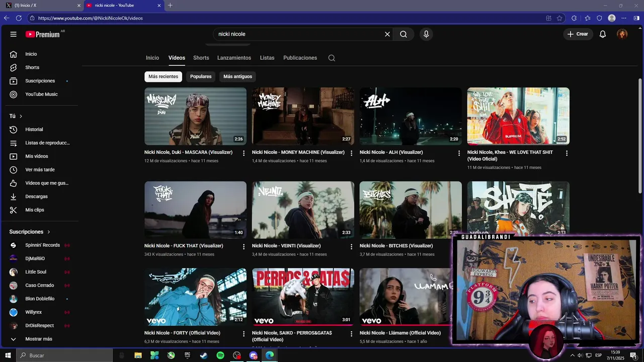
Task: Open Spotify from the taskbar
Action: [x=220, y=355]
